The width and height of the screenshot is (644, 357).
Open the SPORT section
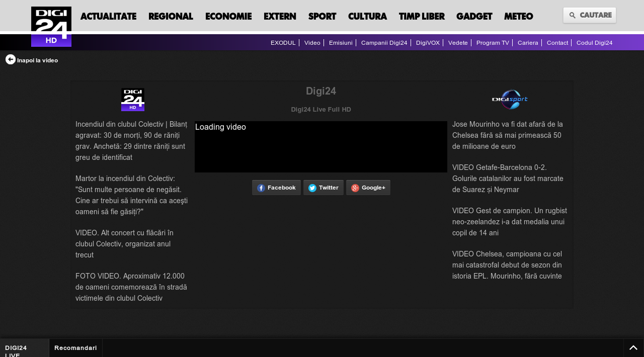(x=322, y=17)
